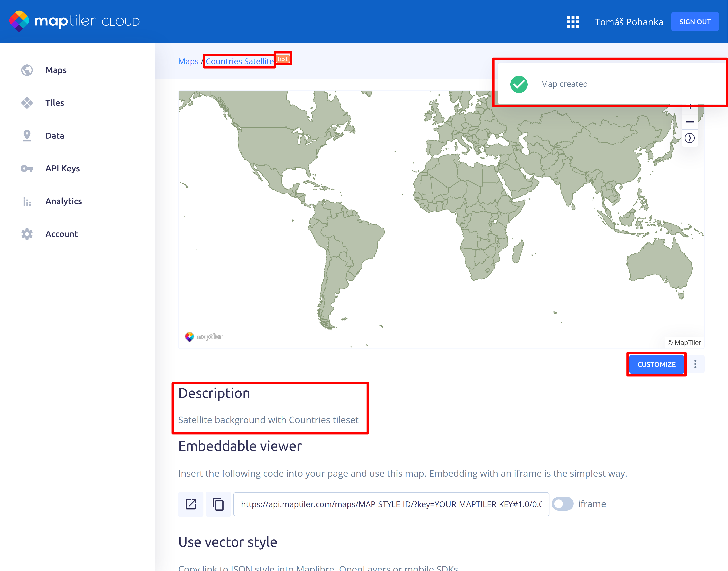728x571 pixels.
Task: Zoom out the map with minus button
Action: [x=690, y=122]
